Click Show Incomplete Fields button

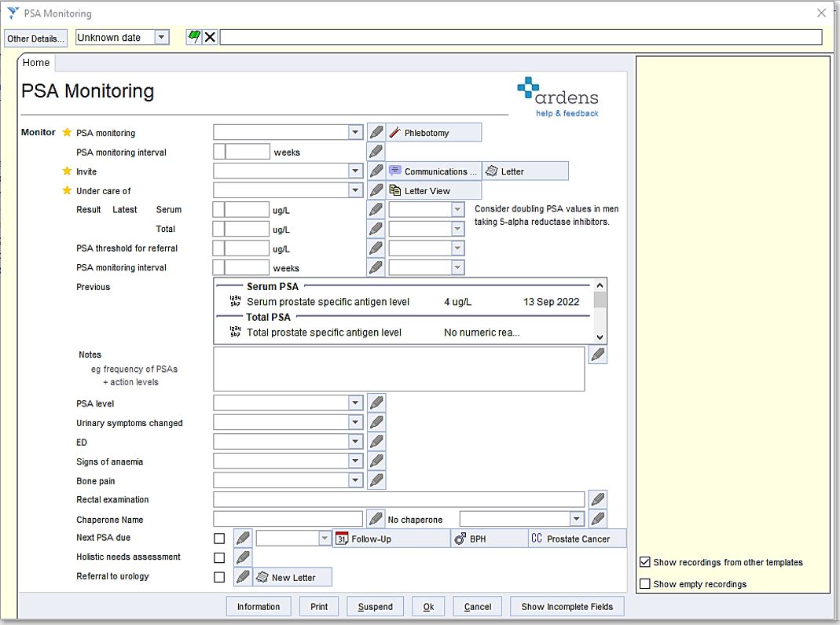click(567, 607)
